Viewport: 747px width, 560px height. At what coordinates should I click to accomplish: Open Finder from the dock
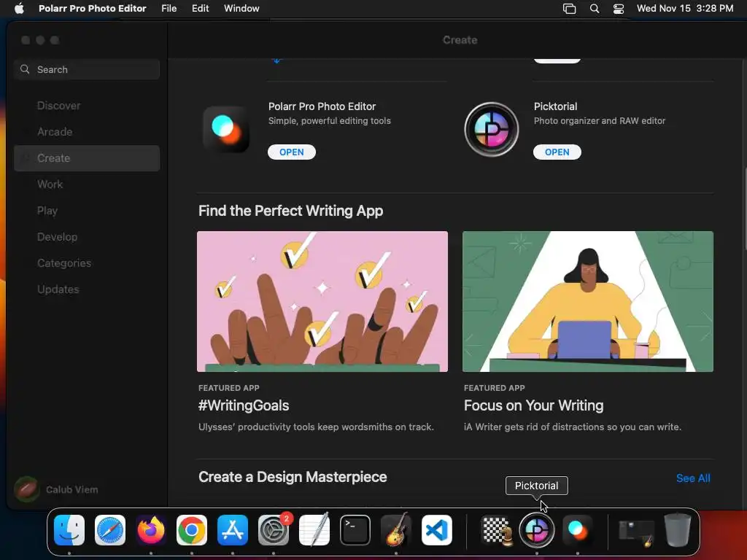69,530
